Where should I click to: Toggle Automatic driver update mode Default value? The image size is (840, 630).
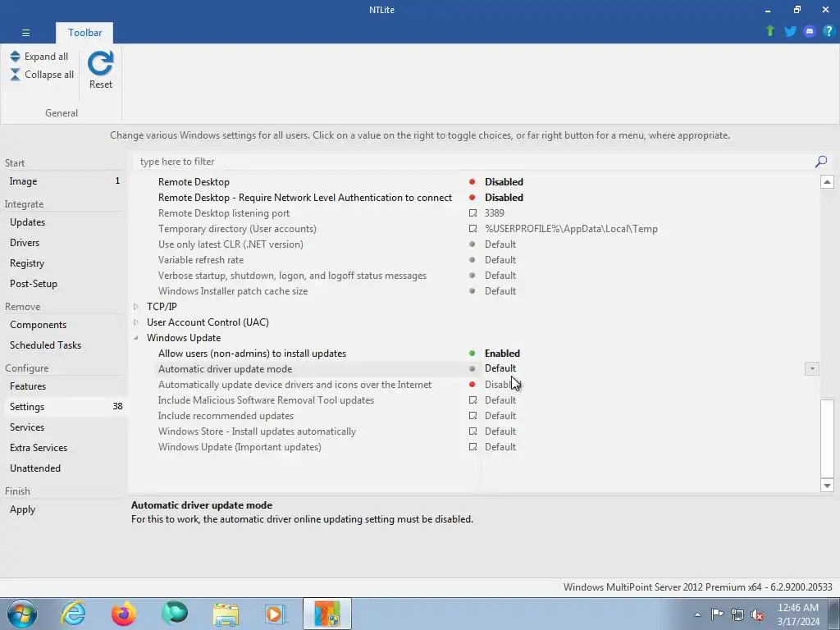point(500,368)
